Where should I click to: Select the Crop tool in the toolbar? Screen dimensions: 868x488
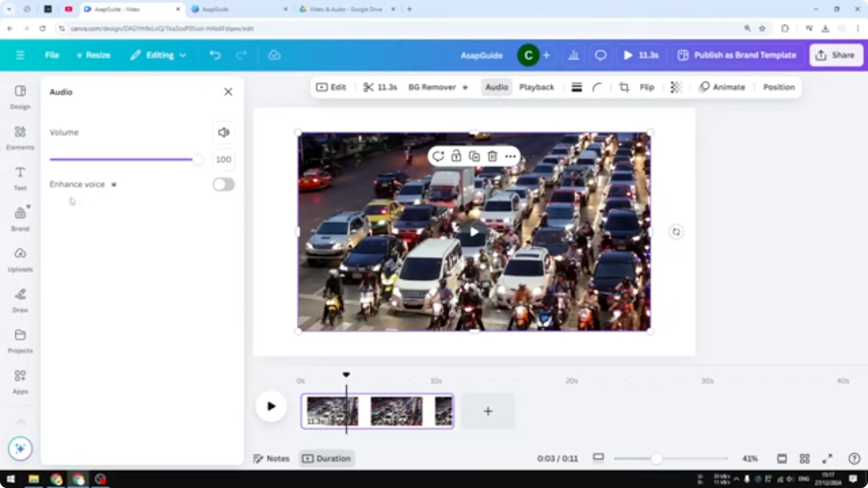pyautogui.click(x=624, y=87)
